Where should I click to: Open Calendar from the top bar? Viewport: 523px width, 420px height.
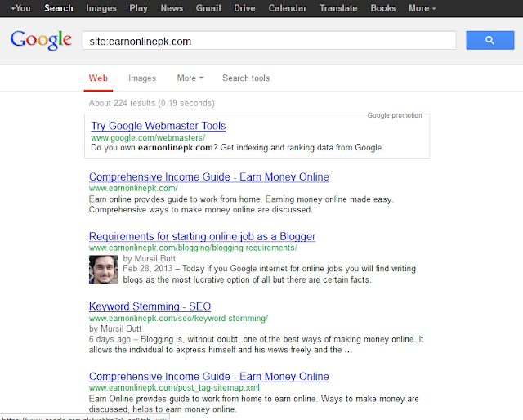[288, 8]
